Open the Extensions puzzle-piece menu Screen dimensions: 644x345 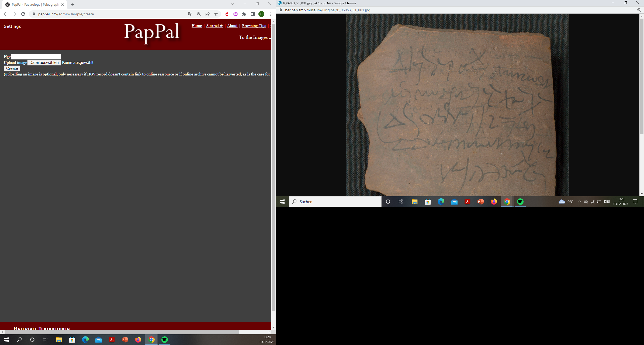[x=244, y=14]
